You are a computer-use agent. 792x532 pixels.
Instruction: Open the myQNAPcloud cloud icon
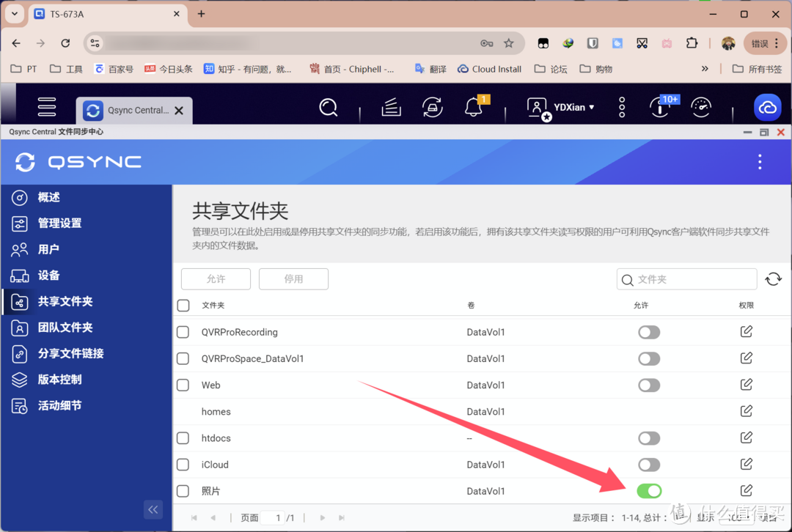pos(767,108)
